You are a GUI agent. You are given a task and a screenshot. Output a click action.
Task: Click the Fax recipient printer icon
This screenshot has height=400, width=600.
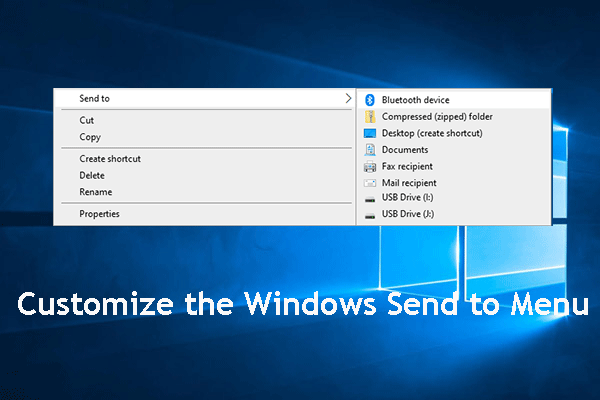[370, 167]
